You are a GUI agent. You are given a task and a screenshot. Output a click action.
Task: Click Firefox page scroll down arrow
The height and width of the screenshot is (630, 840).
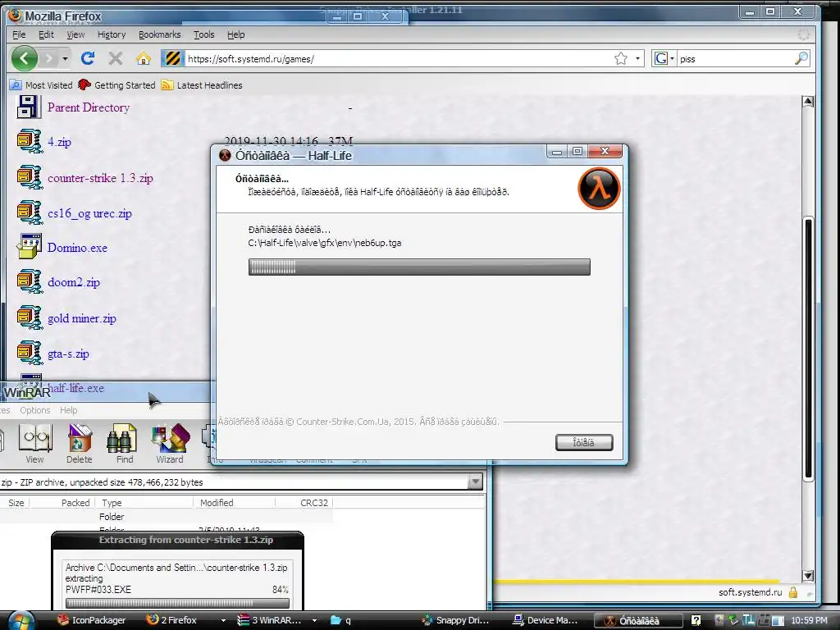(x=808, y=576)
